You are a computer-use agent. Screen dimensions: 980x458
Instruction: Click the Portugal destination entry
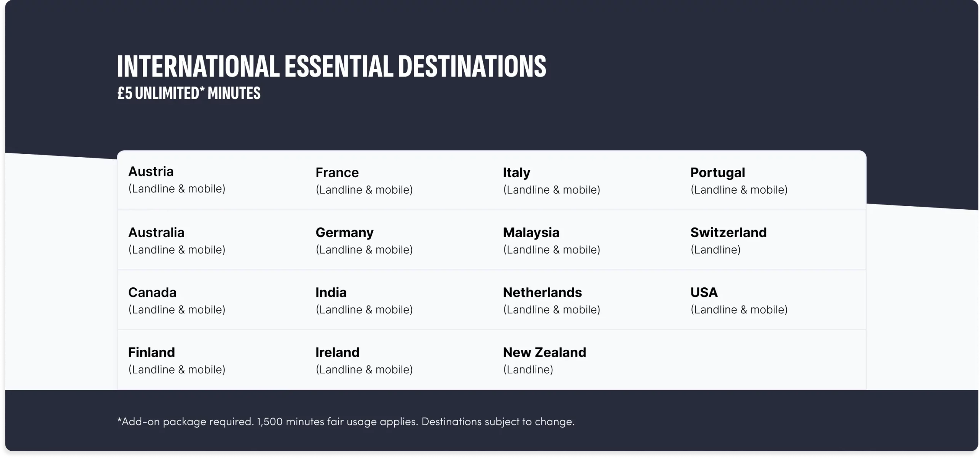coord(718,173)
